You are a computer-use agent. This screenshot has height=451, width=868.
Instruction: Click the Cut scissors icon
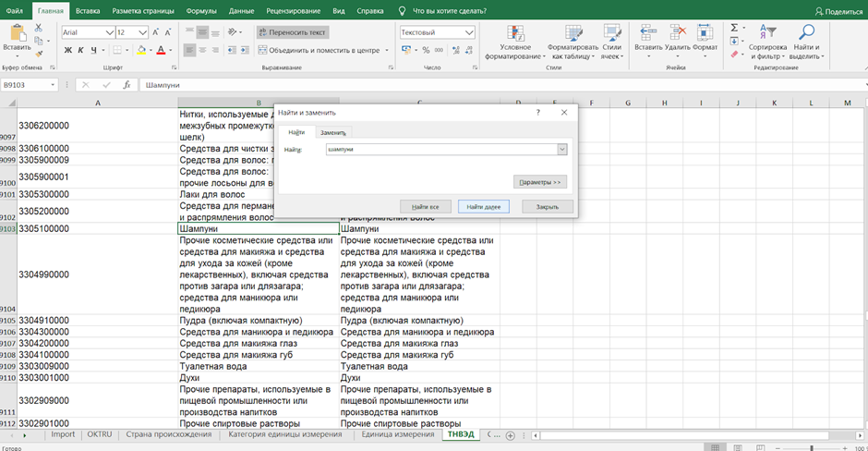tap(39, 29)
